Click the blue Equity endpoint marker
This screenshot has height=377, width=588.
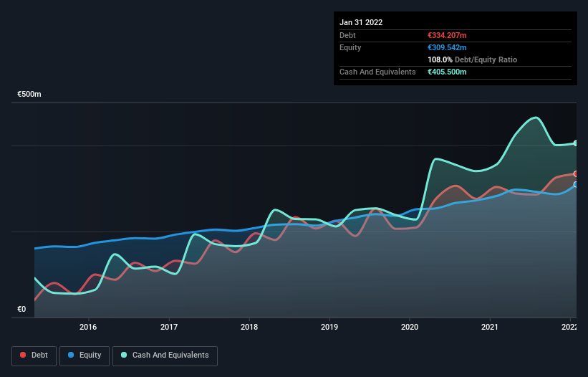tap(576, 185)
